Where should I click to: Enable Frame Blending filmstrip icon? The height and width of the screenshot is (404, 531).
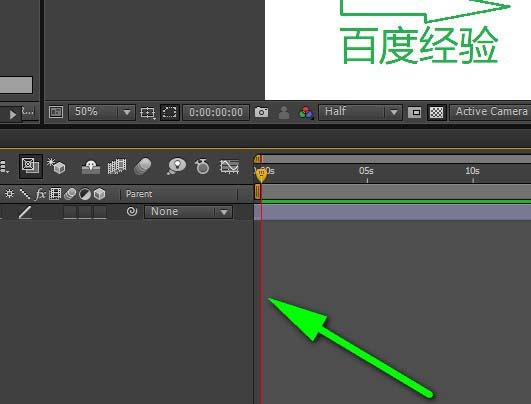pyautogui.click(x=117, y=166)
